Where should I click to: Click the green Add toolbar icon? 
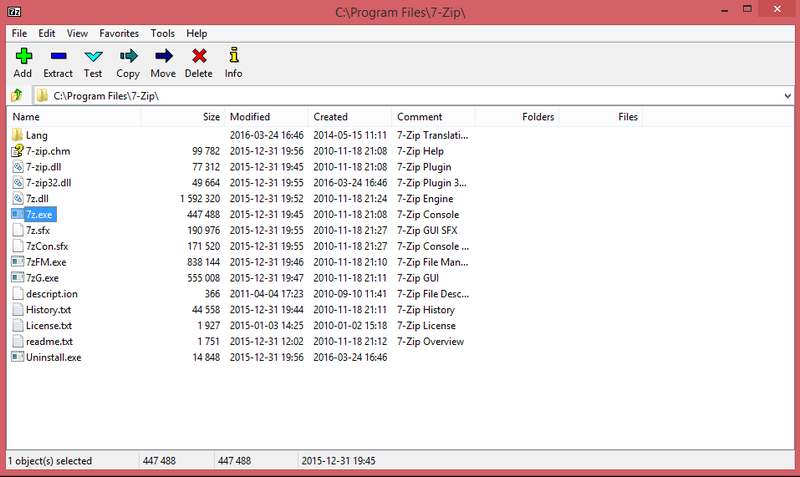coord(23,56)
